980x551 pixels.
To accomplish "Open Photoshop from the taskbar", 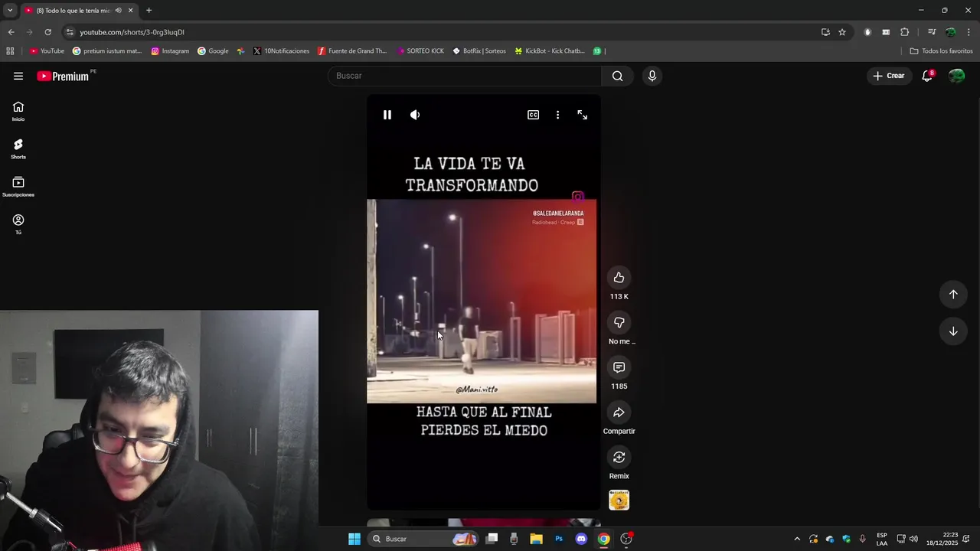I will coord(559,539).
